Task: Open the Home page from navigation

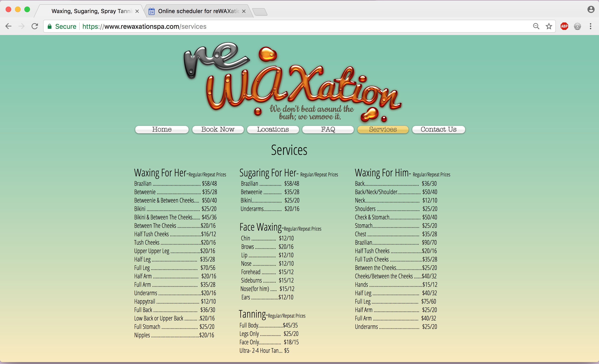Action: [162, 130]
